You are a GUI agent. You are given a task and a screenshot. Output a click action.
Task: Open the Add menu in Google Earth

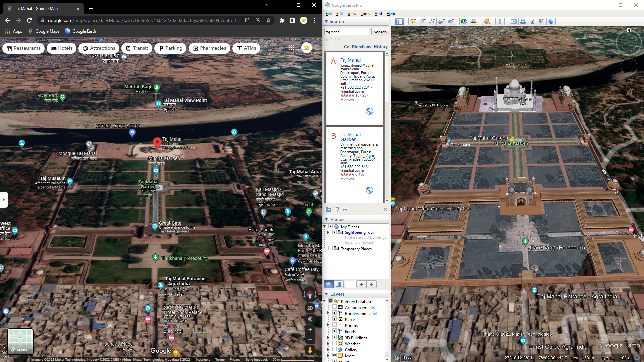click(378, 14)
